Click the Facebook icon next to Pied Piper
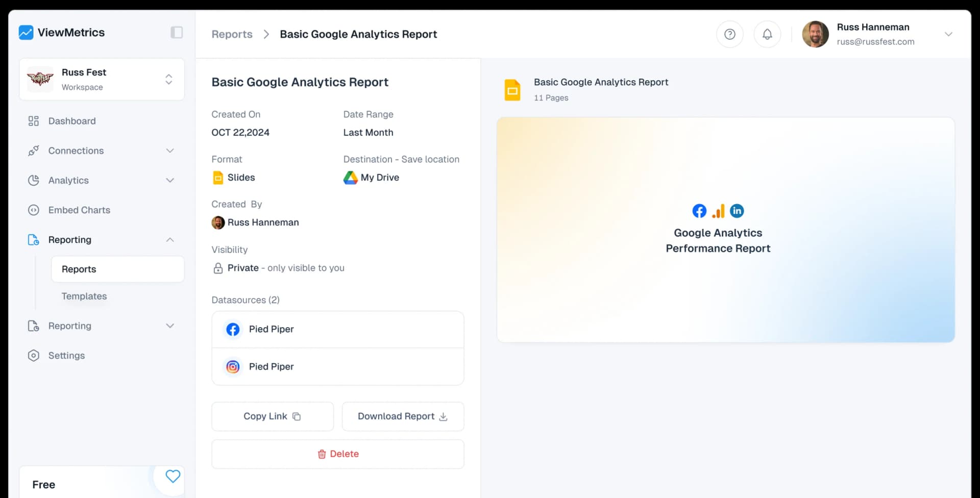The height and width of the screenshot is (498, 980). (233, 329)
